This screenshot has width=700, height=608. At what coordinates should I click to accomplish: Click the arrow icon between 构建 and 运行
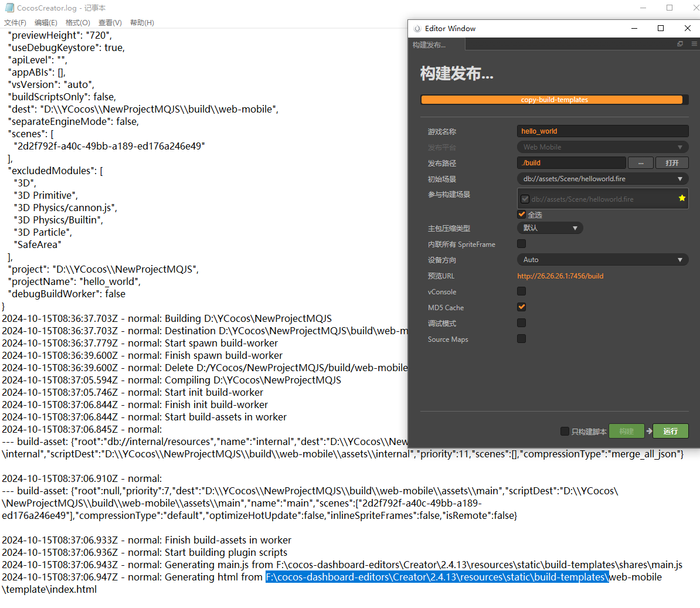click(649, 431)
